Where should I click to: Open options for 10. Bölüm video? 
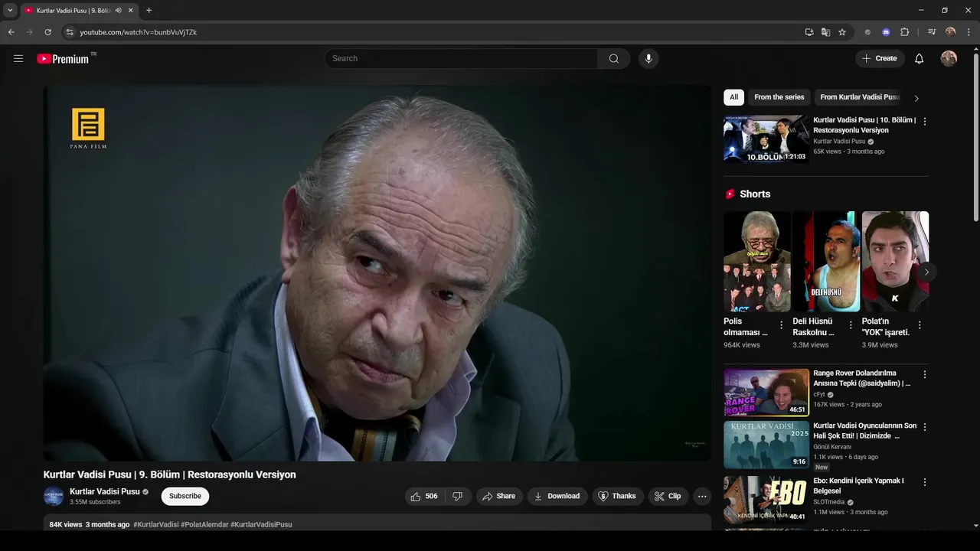(924, 121)
